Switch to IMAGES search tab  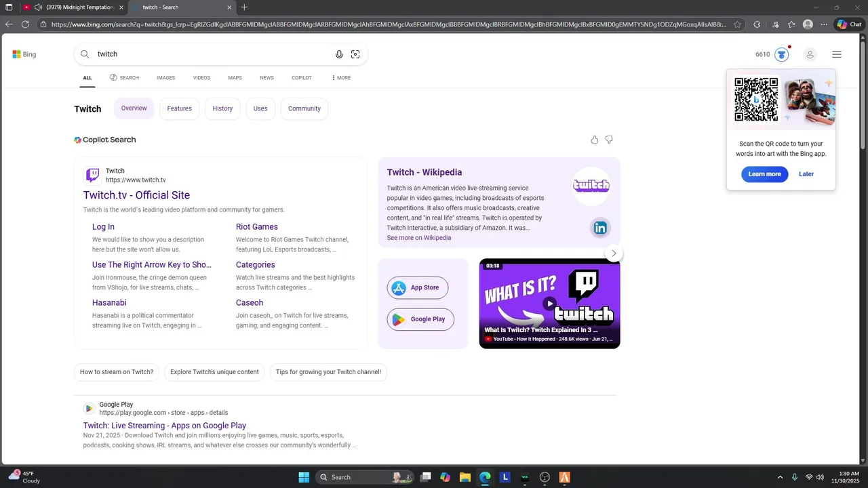point(165,78)
